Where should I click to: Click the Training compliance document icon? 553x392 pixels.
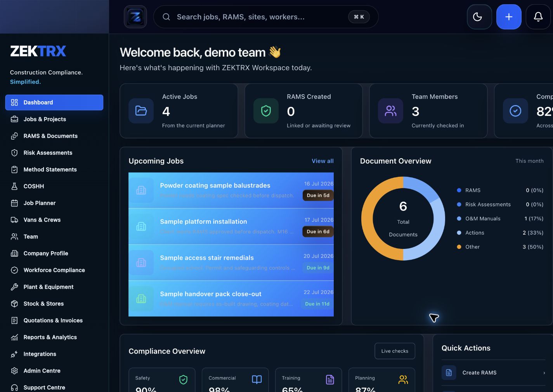click(330, 380)
